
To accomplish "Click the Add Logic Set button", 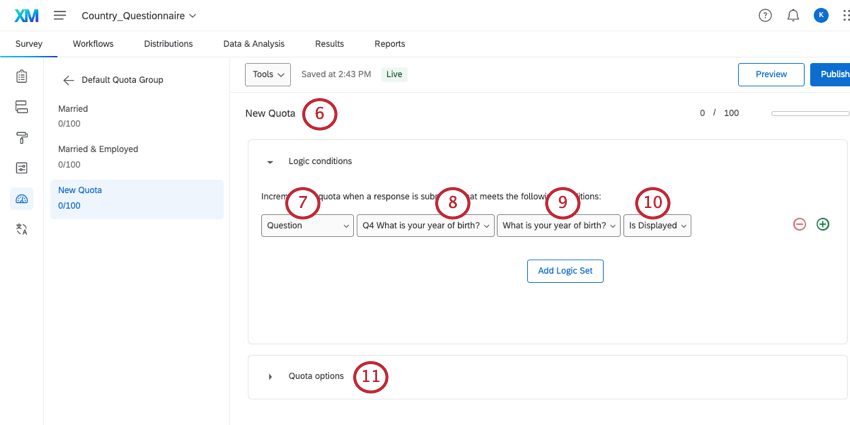I will [565, 271].
